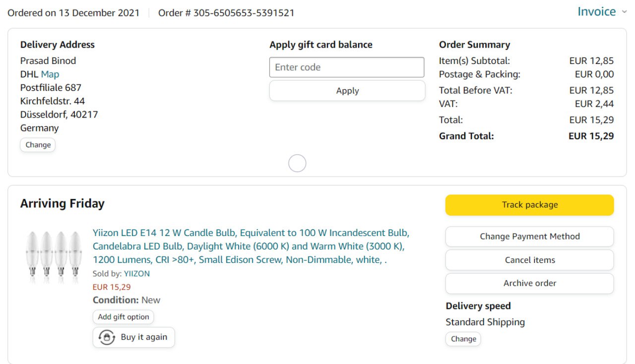The height and width of the screenshot is (364, 635).
Task: Click the red EUR 15,29 item price
Action: 112,287
